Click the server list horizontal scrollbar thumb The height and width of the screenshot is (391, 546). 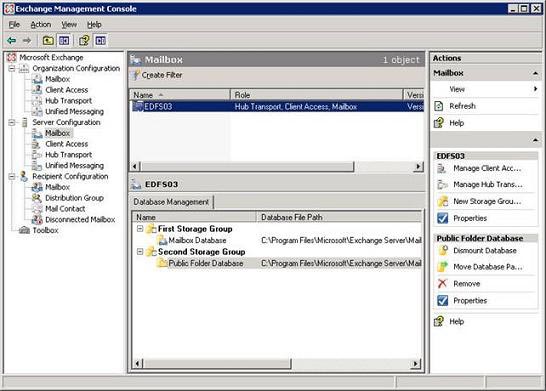(247, 166)
